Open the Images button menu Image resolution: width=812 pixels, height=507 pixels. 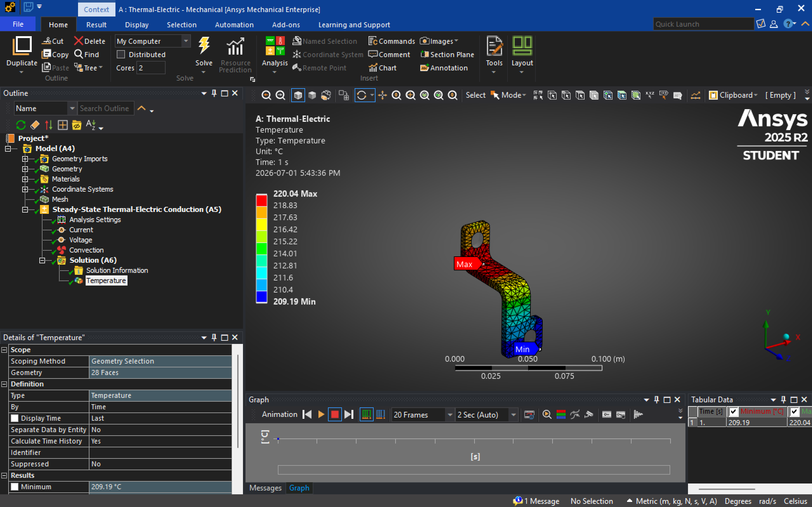click(x=439, y=41)
